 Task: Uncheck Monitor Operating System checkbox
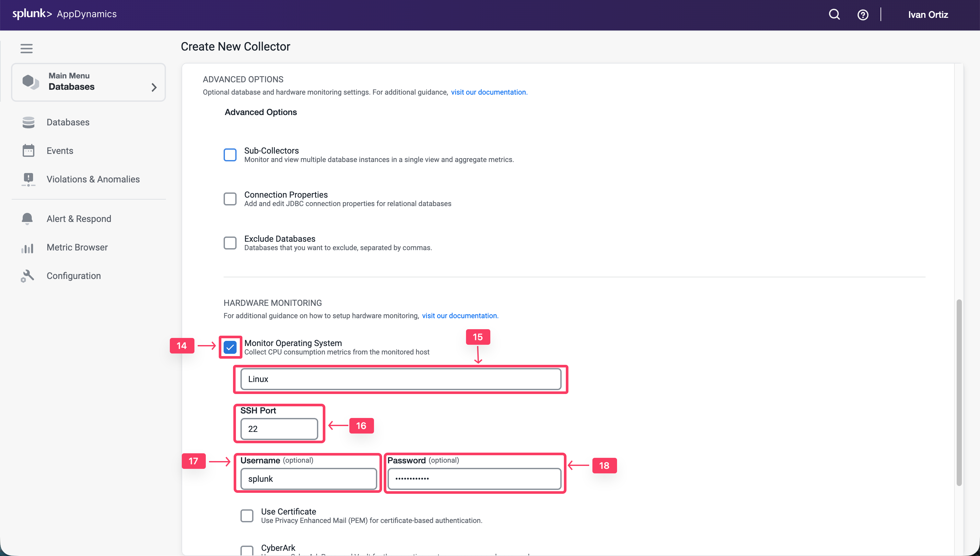coord(230,347)
